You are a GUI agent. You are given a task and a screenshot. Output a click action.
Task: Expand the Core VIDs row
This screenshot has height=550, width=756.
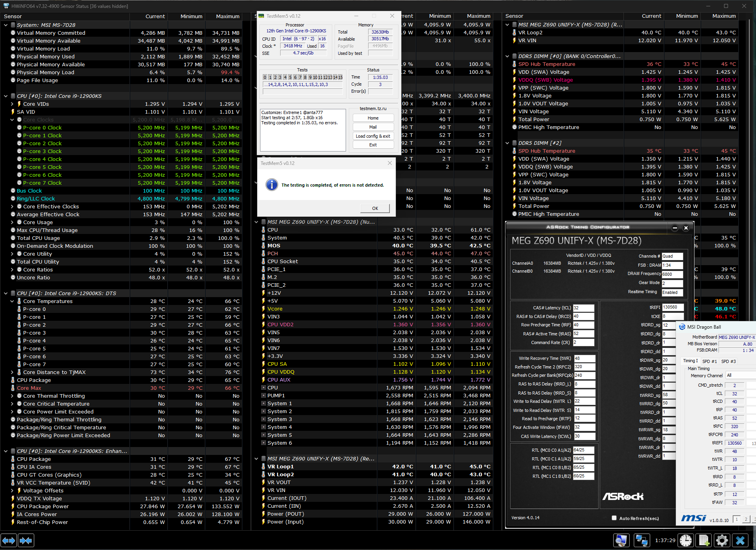12,104
